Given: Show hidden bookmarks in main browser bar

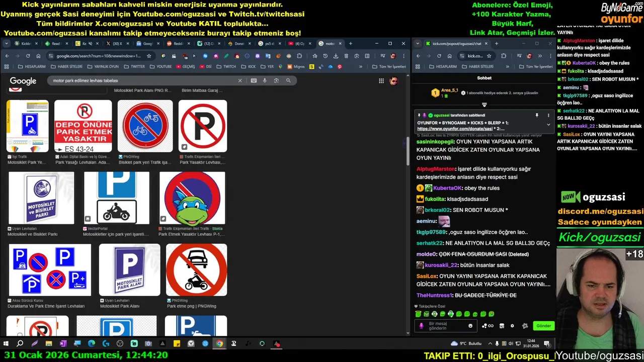Looking at the screenshot, I should point(360,67).
